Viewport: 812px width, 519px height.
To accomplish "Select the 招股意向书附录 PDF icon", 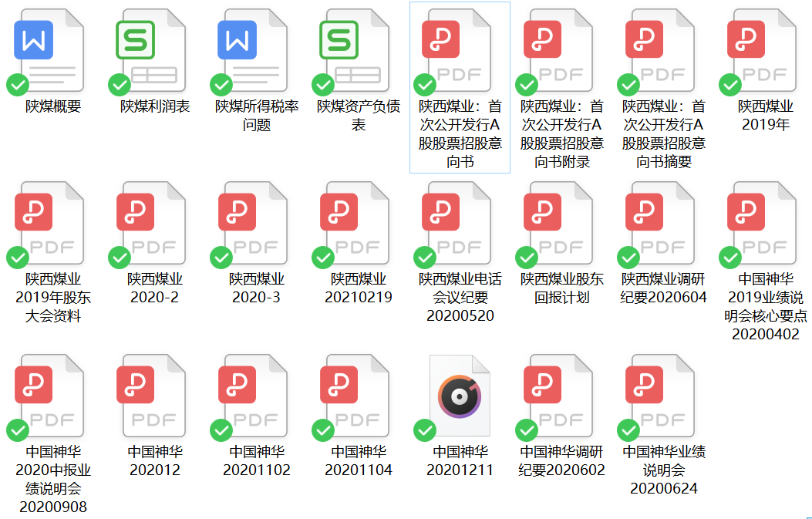I will pyautogui.click(x=558, y=51).
